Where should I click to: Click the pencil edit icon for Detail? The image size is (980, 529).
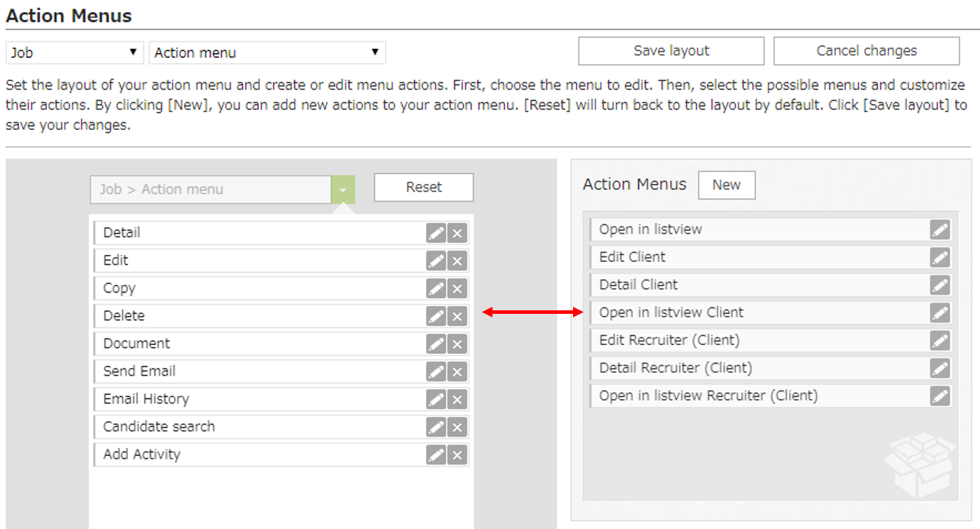click(436, 233)
